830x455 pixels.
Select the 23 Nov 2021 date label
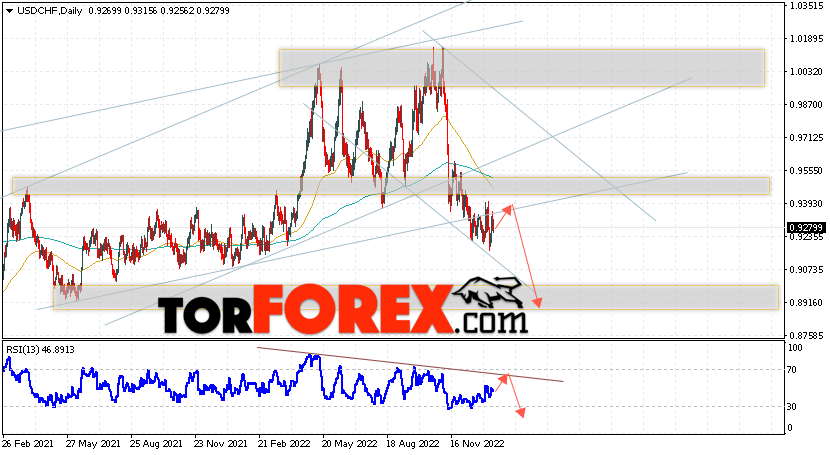pos(220,444)
